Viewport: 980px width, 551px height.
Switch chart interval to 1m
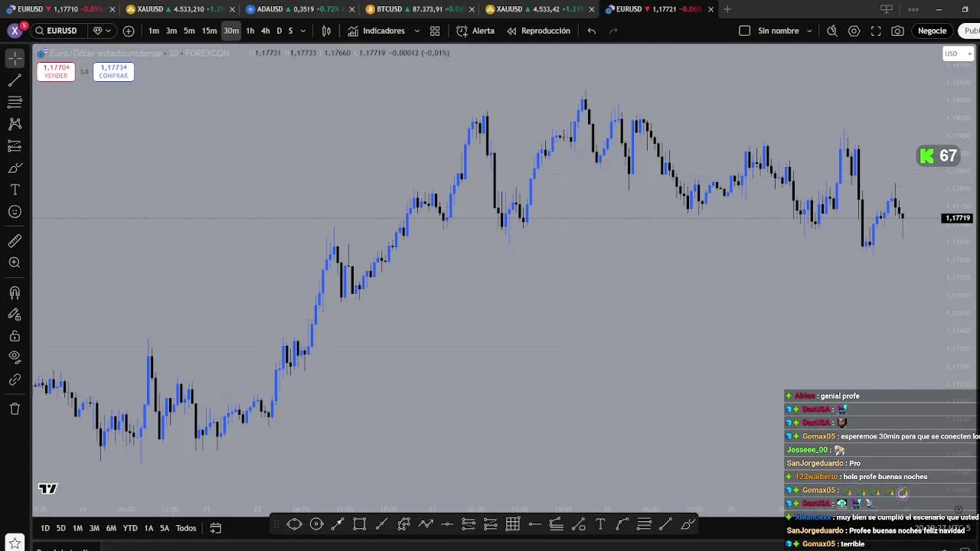pyautogui.click(x=154, y=31)
